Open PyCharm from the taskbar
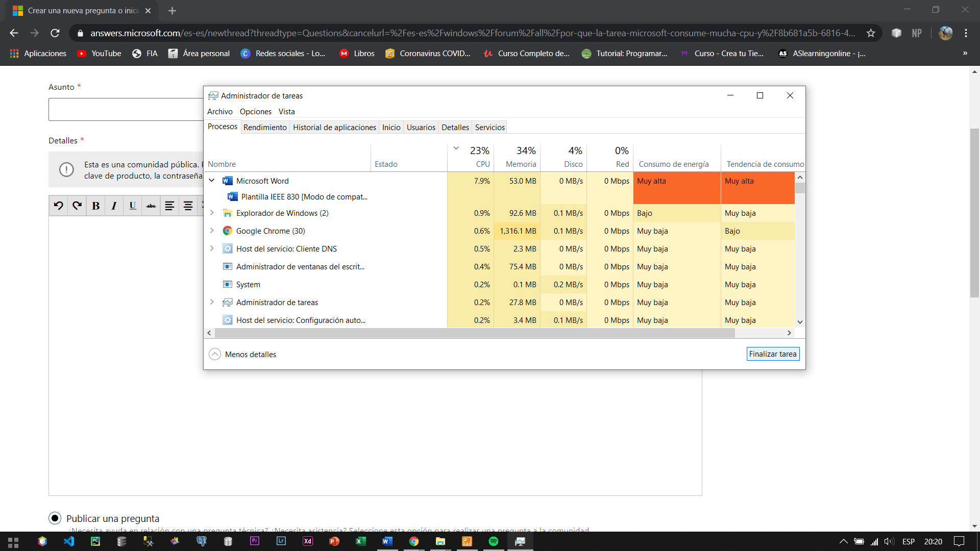 pyautogui.click(x=95, y=541)
